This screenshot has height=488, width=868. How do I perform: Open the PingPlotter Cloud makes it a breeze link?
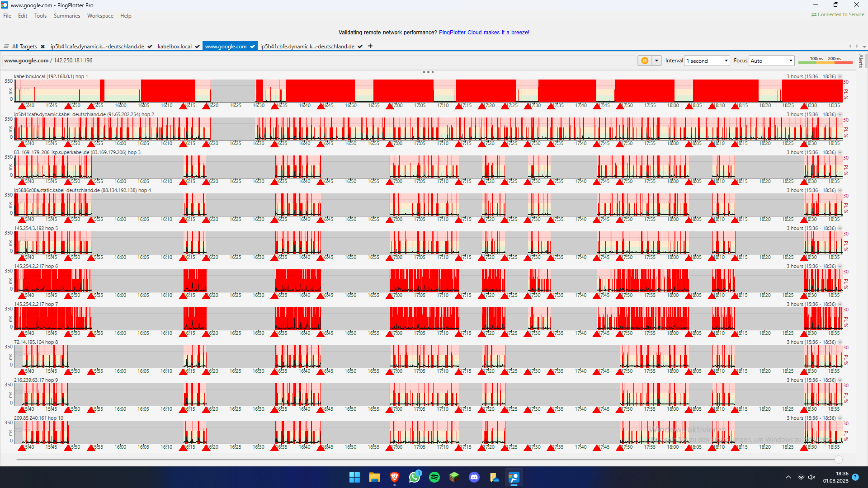point(484,33)
